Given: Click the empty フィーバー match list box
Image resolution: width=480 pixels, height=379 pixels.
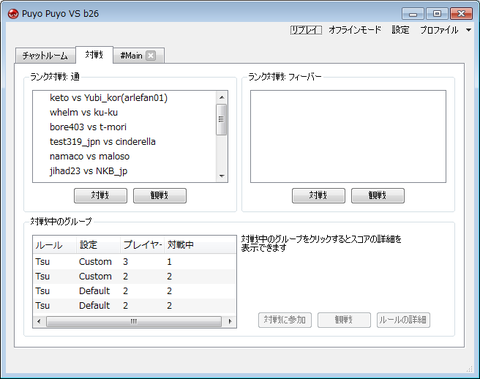Looking at the screenshot, I should coord(348,136).
